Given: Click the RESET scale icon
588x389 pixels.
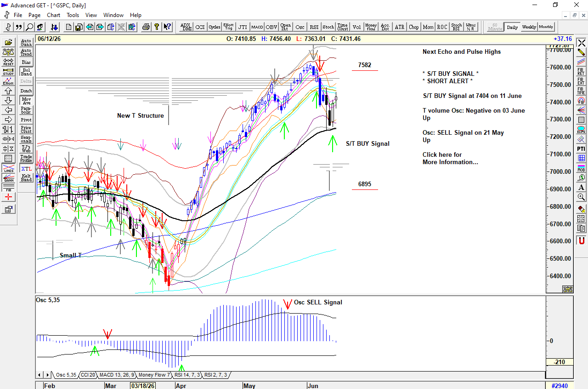Looking at the screenshot, I should (x=8, y=62).
